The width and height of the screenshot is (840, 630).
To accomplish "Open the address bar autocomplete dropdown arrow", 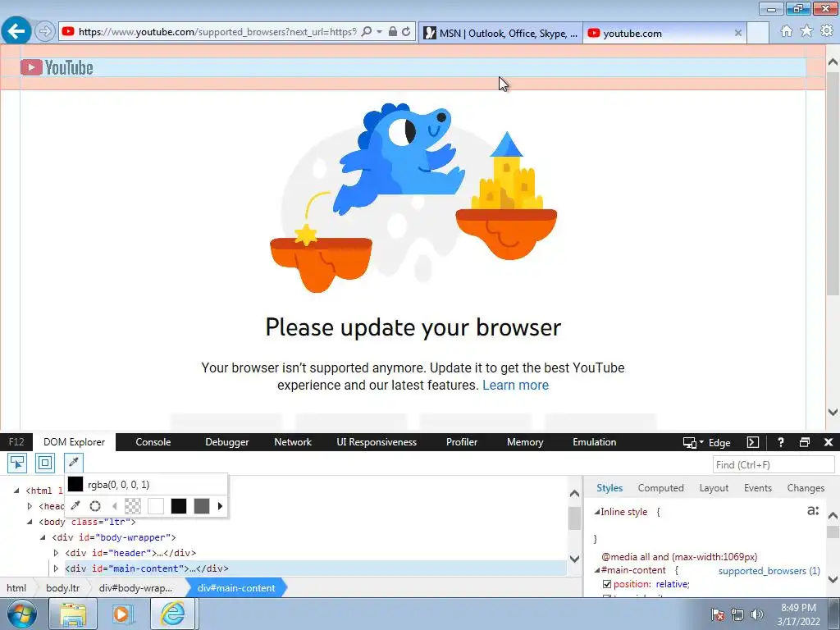I will tap(379, 32).
